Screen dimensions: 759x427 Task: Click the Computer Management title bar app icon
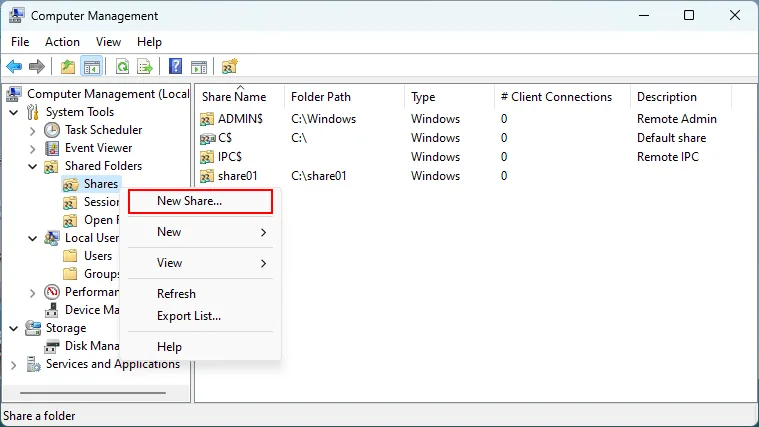click(x=16, y=15)
